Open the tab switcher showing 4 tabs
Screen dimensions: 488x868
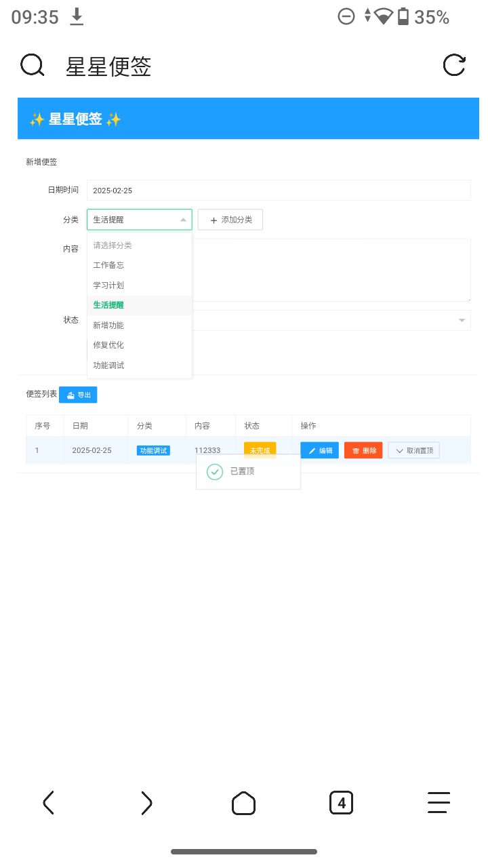coord(341,803)
